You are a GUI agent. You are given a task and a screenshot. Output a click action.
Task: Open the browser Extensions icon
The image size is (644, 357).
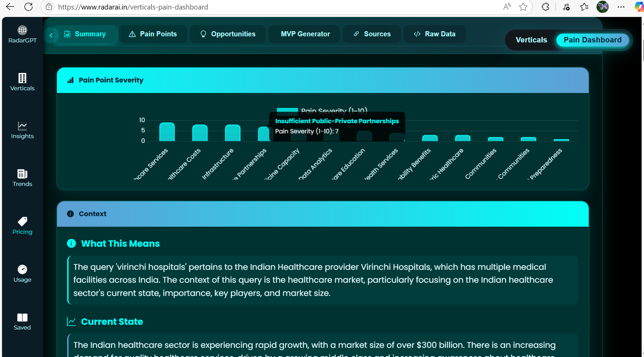tap(545, 7)
